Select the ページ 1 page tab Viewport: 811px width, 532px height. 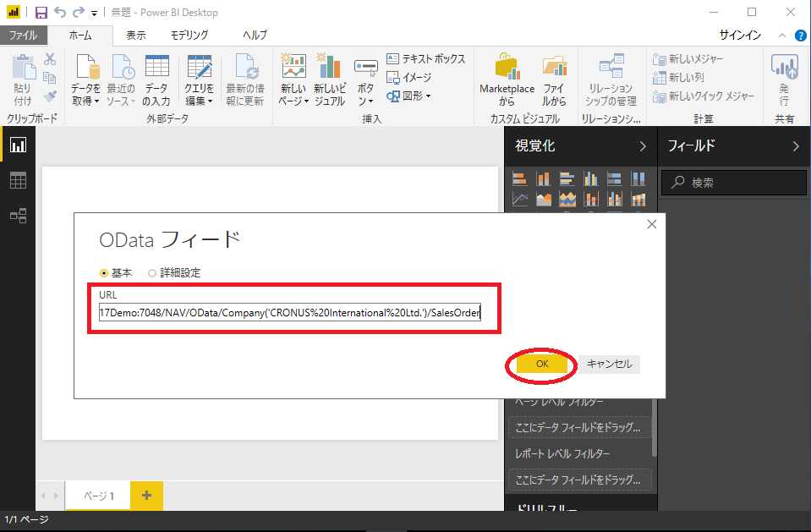click(98, 496)
